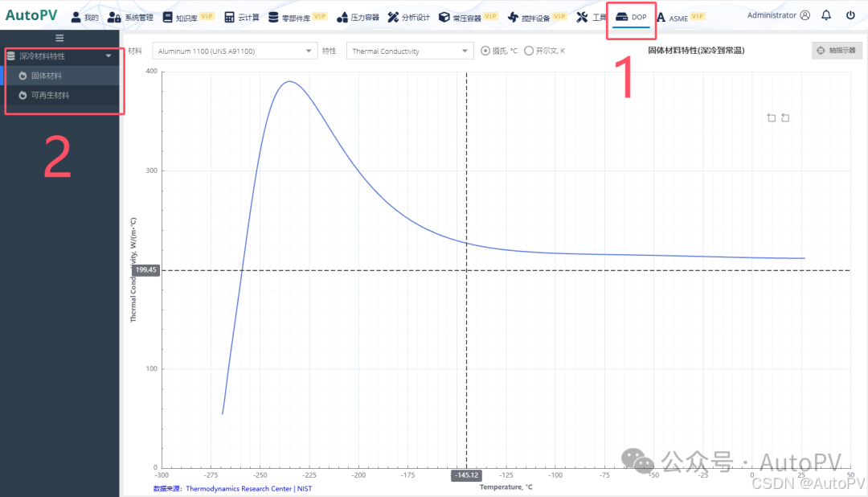Select the 摄氏 °C radio button
Viewport: 868px width, 497px height.
click(x=485, y=51)
